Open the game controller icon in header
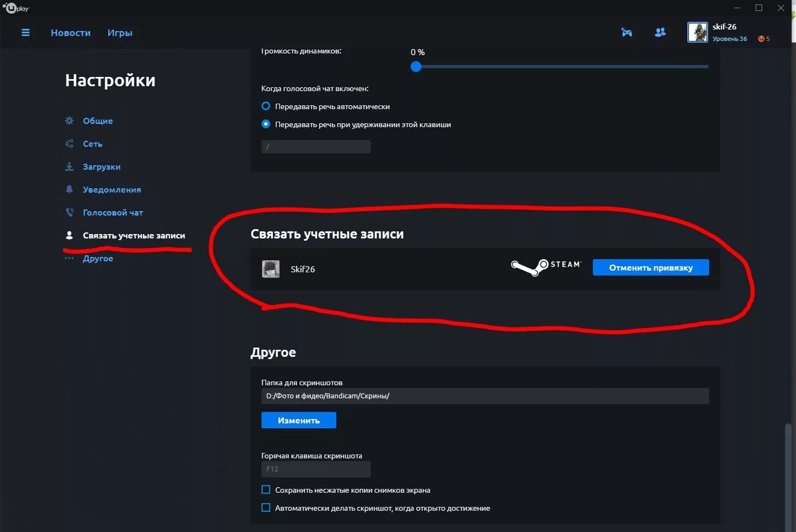 coord(627,33)
